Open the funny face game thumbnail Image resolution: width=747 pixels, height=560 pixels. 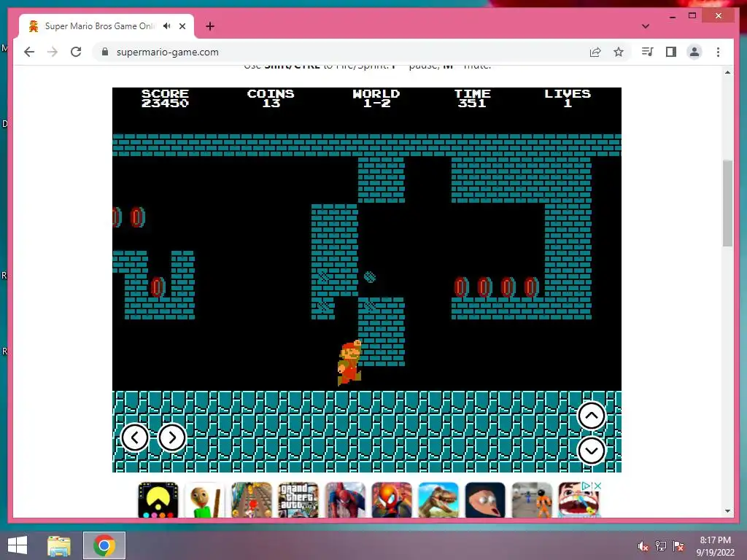pyautogui.click(x=485, y=500)
